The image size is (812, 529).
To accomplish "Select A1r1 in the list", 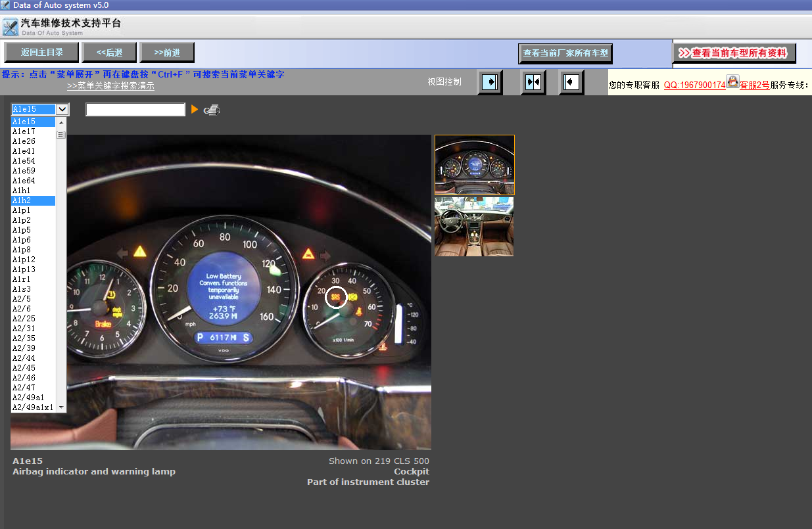I will tap(34, 279).
